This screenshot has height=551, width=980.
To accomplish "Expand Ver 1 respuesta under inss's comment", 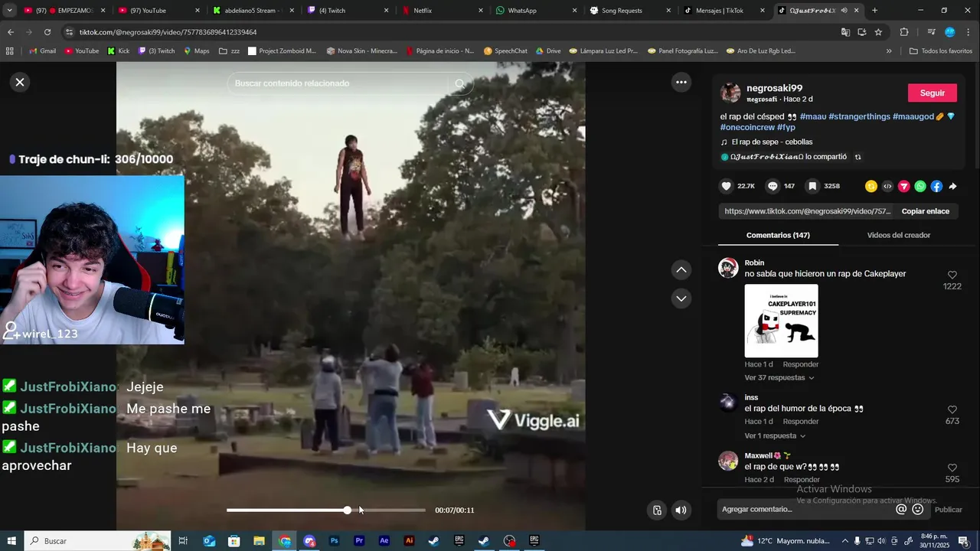I will coord(775,435).
